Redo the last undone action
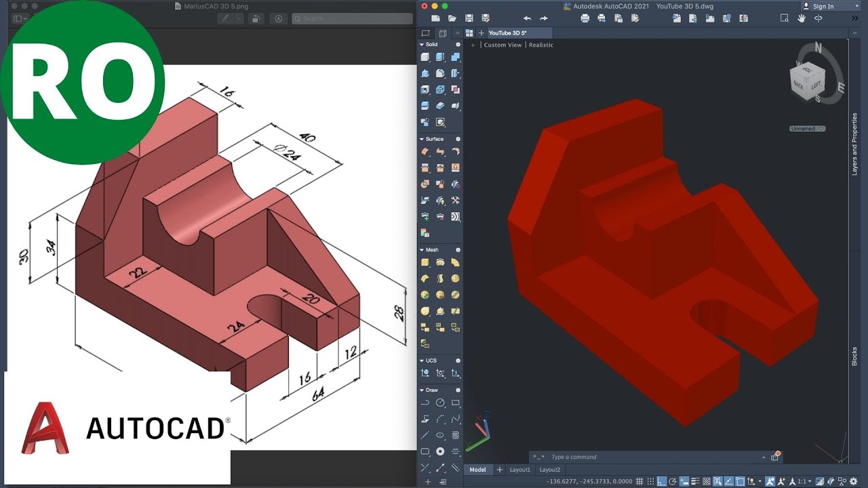 click(543, 18)
